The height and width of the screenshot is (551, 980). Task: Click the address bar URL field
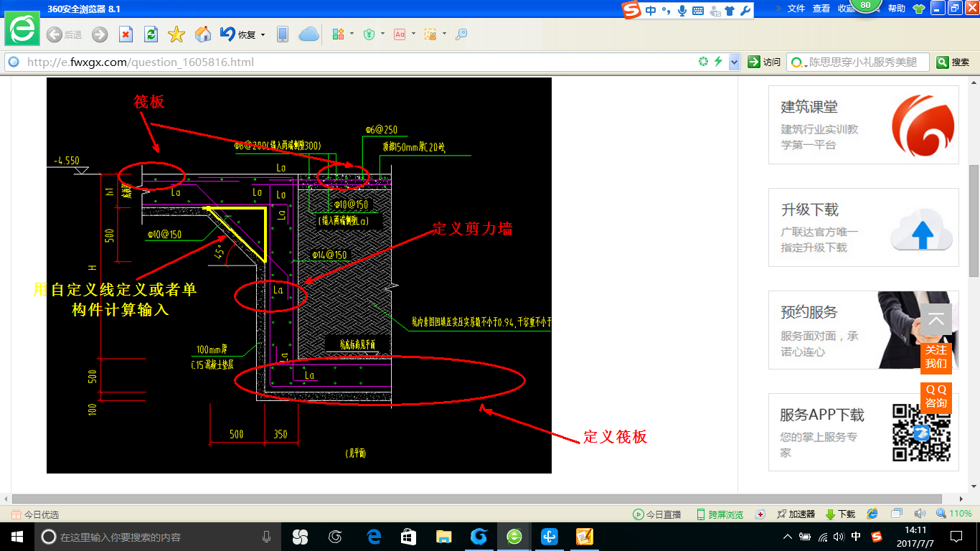point(359,62)
